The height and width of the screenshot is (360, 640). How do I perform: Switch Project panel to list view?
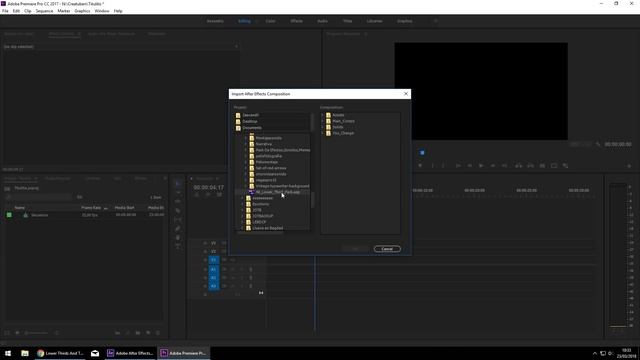7,333
